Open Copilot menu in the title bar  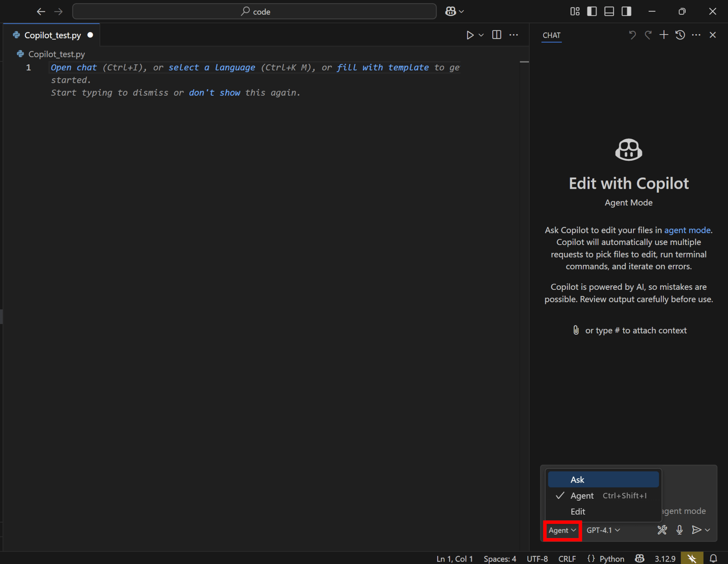point(454,11)
